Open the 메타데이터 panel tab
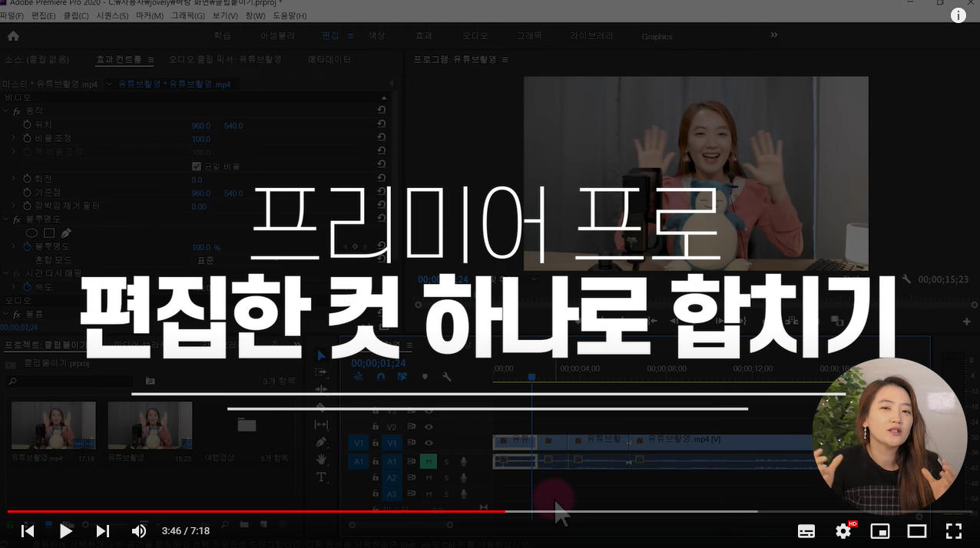 [x=329, y=60]
